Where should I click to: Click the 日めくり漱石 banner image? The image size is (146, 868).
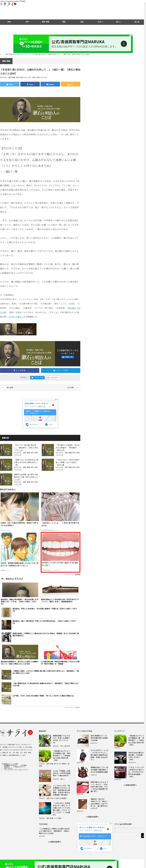(x=18, y=329)
